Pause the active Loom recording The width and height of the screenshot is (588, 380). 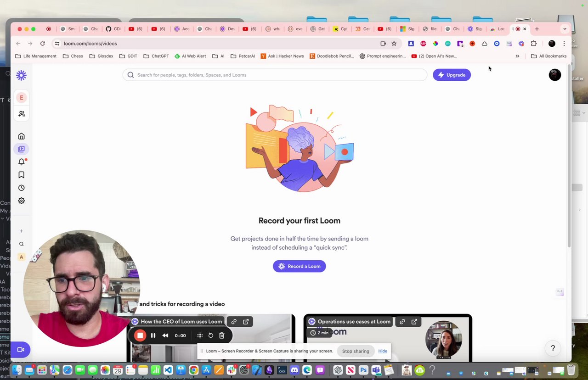[153, 335]
